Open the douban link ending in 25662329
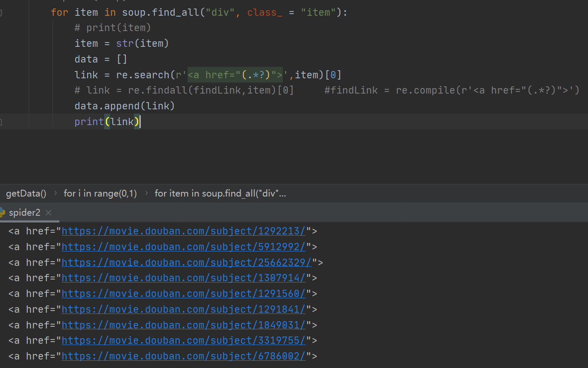Screen dimensions: 588x368 pyautogui.click(x=187, y=262)
